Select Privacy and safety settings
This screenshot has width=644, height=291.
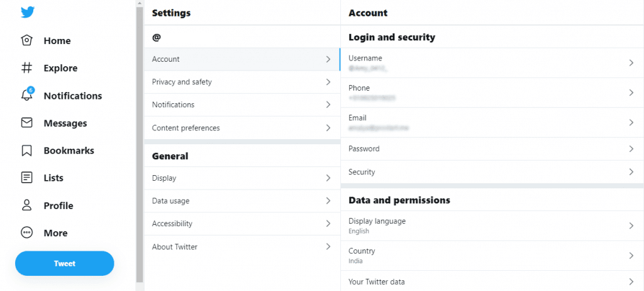[242, 82]
